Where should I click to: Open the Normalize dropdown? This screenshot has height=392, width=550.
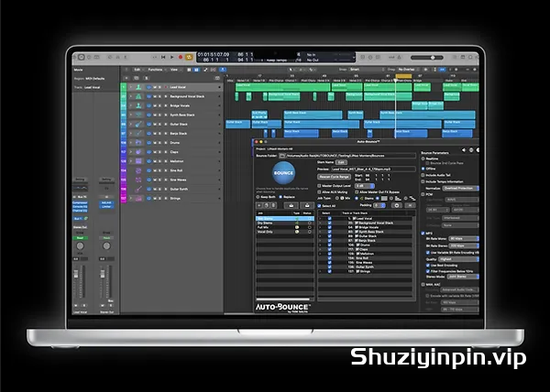pyautogui.click(x=460, y=189)
